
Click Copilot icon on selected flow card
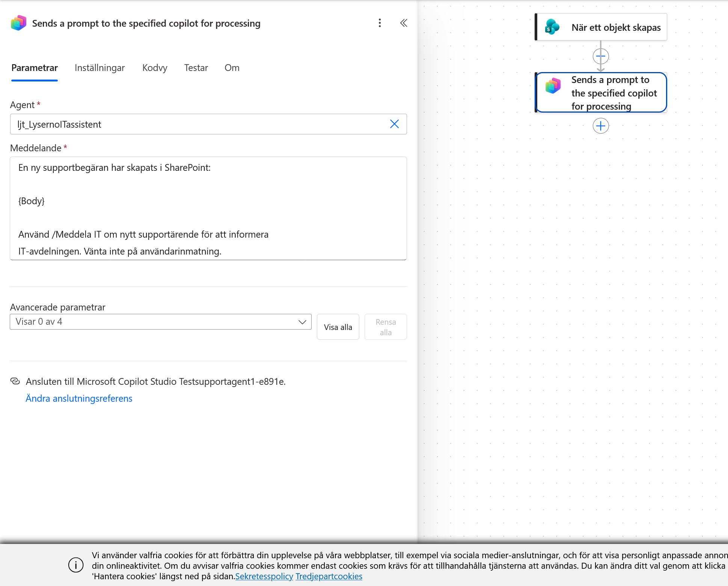pyautogui.click(x=553, y=86)
